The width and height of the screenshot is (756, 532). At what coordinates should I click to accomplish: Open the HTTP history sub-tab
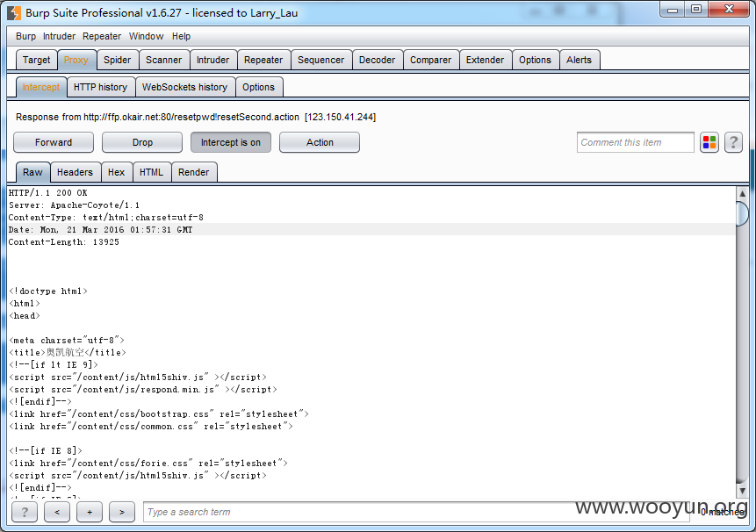(x=100, y=87)
